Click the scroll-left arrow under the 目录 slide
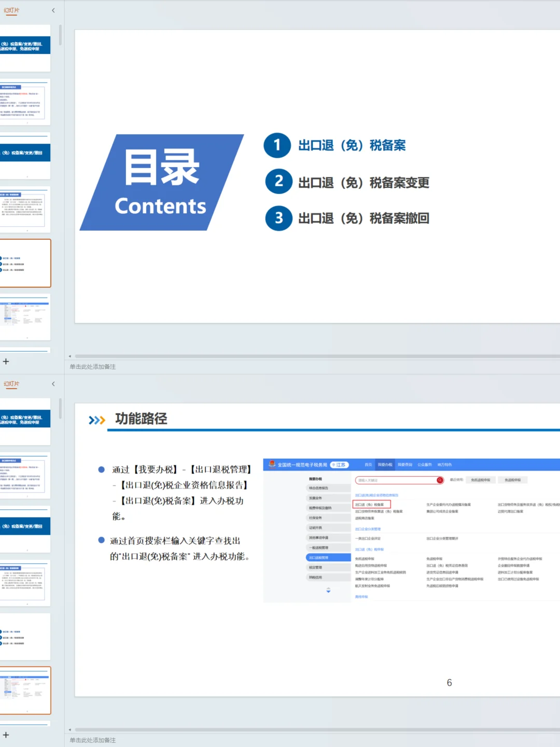 (x=70, y=356)
